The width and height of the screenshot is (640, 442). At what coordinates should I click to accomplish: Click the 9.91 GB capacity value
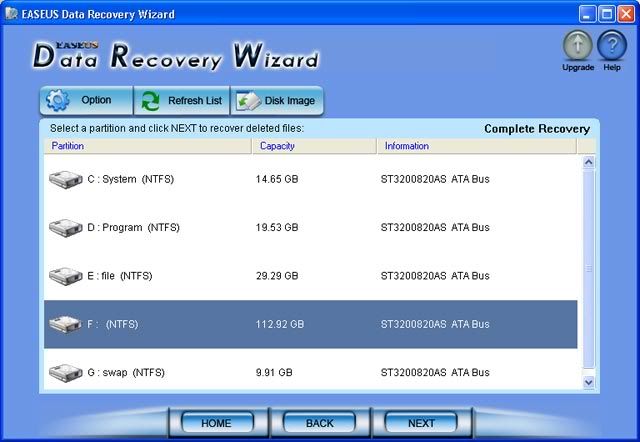click(274, 373)
